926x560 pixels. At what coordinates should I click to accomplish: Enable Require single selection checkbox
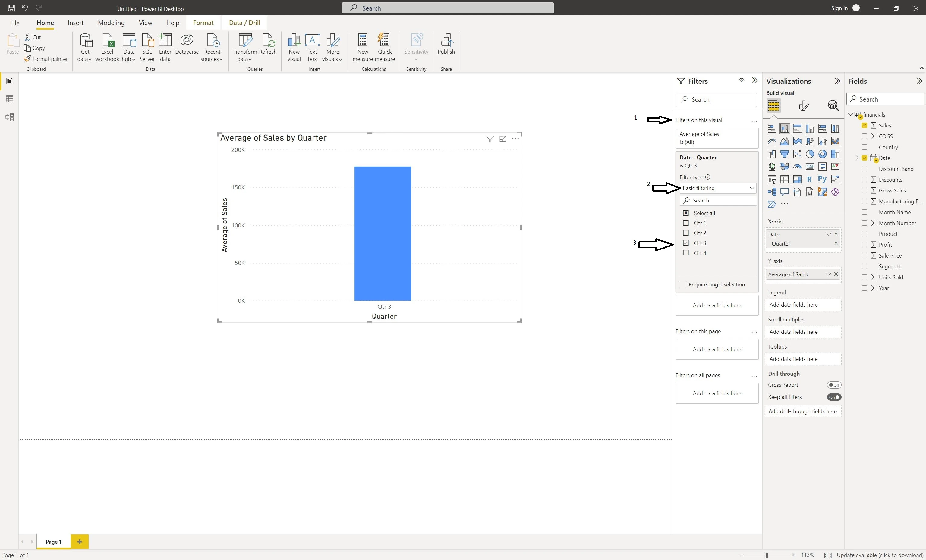682,285
